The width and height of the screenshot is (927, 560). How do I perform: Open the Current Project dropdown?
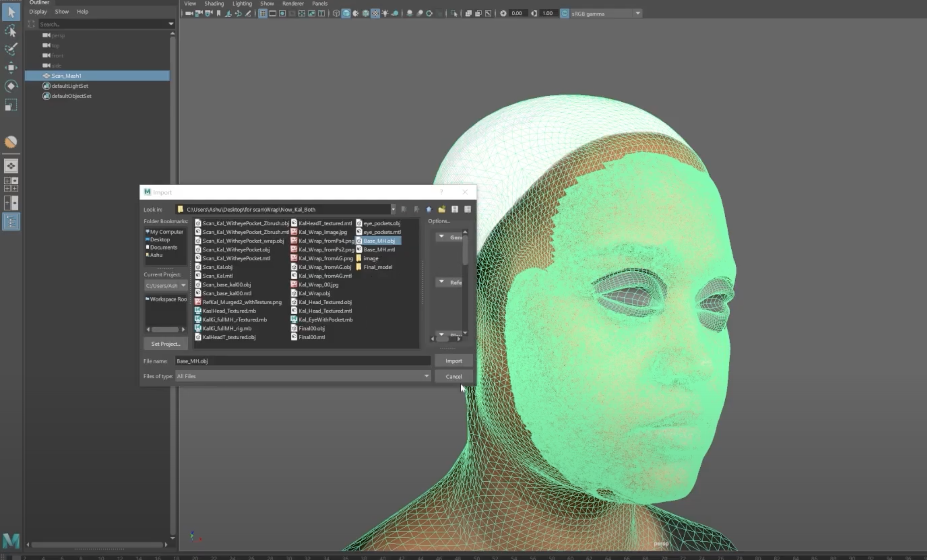(x=183, y=285)
